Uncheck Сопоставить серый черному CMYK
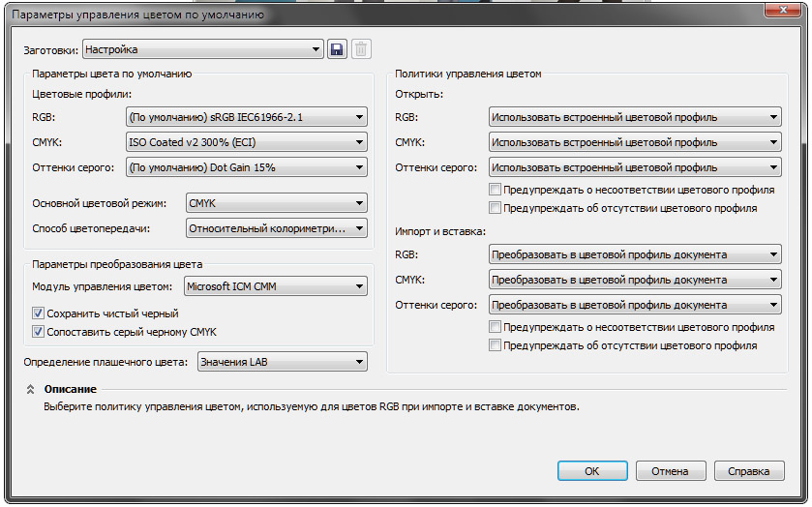The image size is (812, 507). pos(38,332)
